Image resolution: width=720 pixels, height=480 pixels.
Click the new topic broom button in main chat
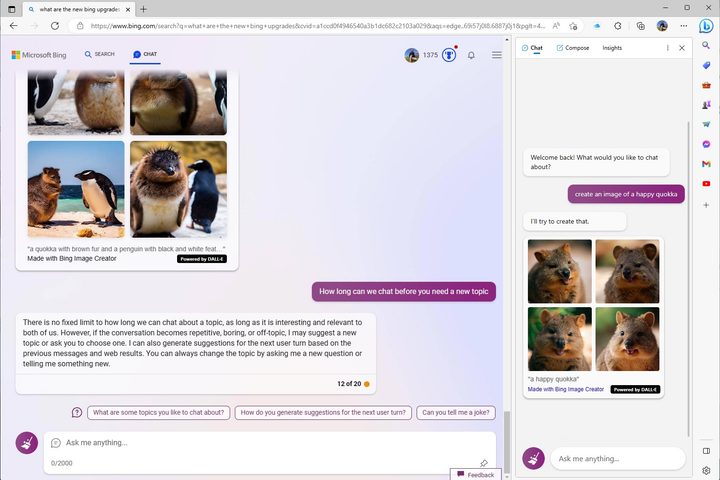pos(27,443)
